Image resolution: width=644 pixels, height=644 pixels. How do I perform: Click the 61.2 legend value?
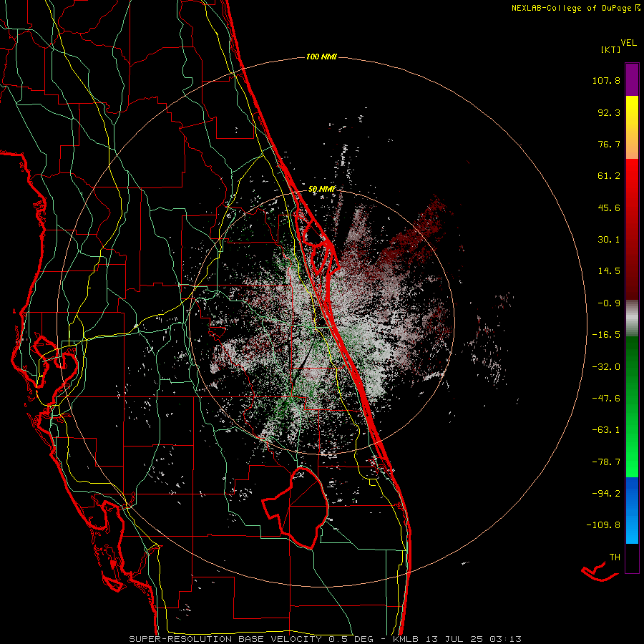[x=609, y=176]
